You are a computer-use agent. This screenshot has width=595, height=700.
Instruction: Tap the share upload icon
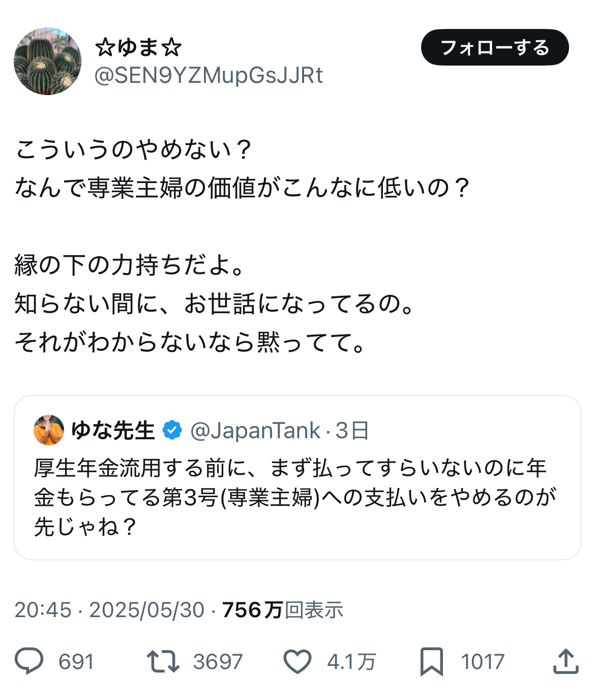tap(566, 661)
